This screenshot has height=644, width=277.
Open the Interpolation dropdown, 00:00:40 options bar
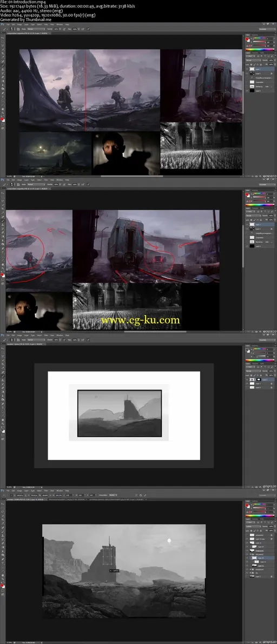(113, 495)
